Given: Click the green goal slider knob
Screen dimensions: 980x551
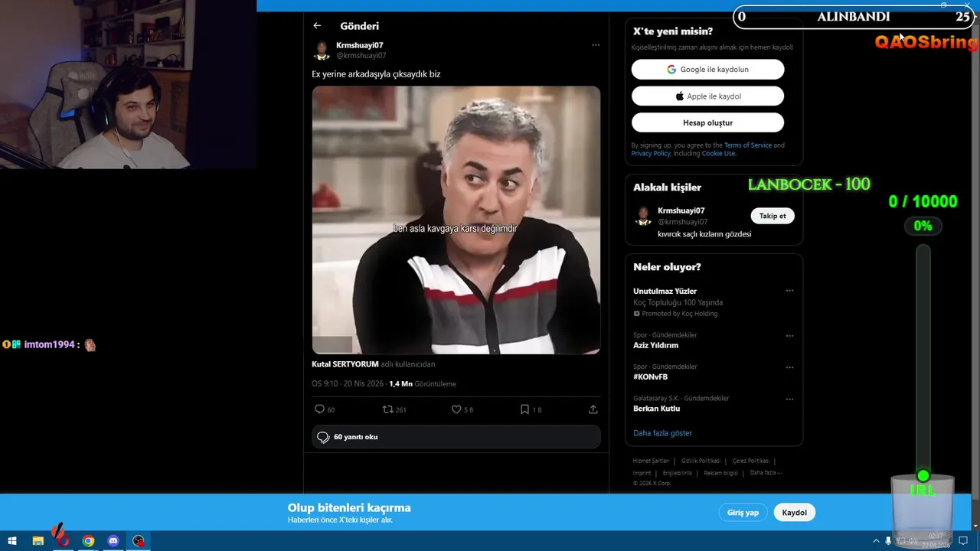Looking at the screenshot, I should pyautogui.click(x=923, y=476).
